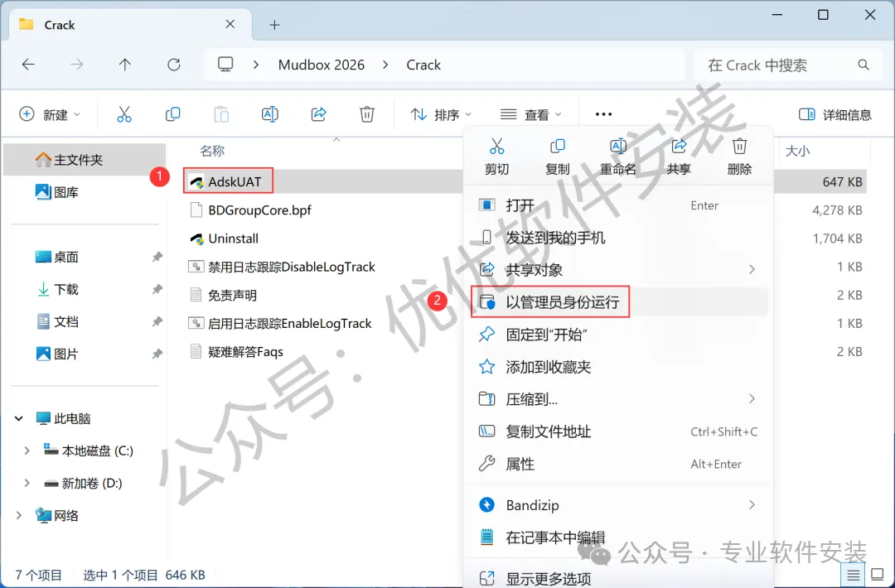
Task: Click the 剪切 icon in context menu
Action: 496,147
